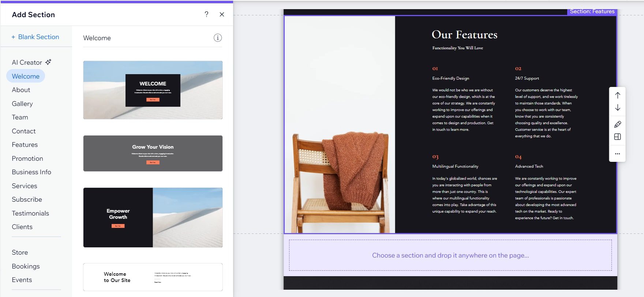Open the section layout icon
The image size is (644, 297).
pyautogui.click(x=617, y=137)
